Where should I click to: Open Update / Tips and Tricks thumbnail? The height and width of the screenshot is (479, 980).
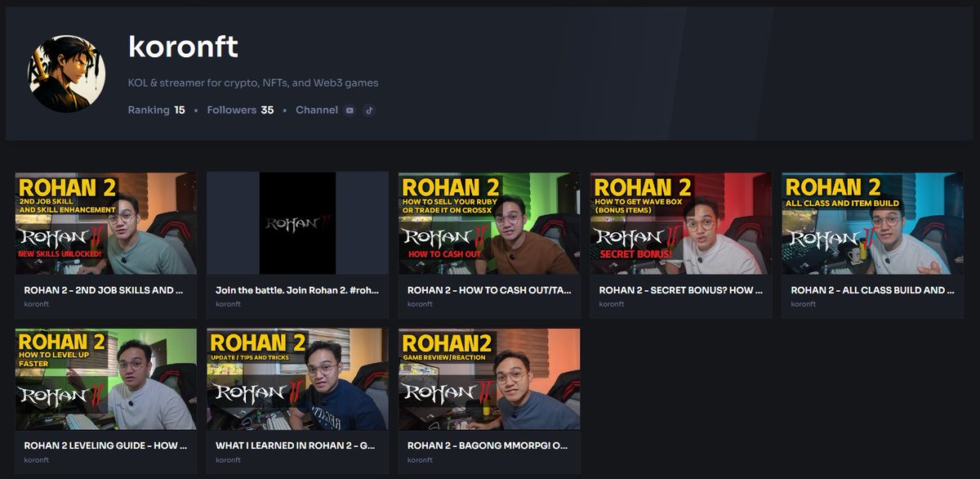297,379
